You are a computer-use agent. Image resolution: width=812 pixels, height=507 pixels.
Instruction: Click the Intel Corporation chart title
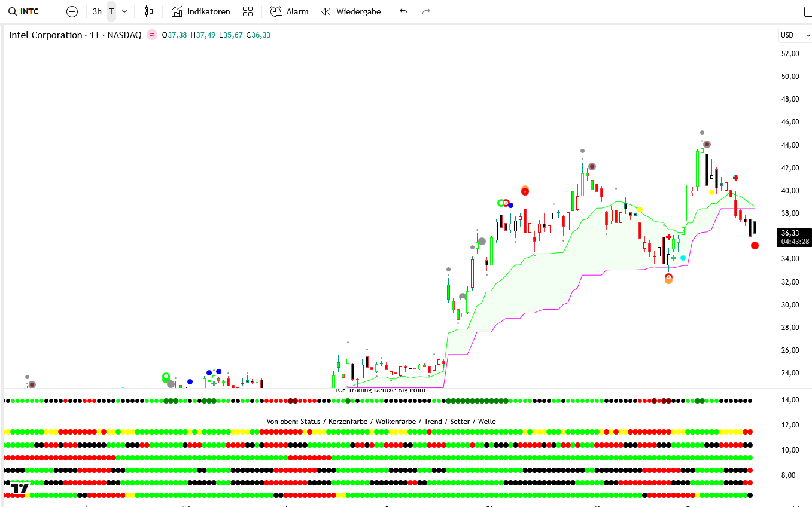(x=75, y=35)
